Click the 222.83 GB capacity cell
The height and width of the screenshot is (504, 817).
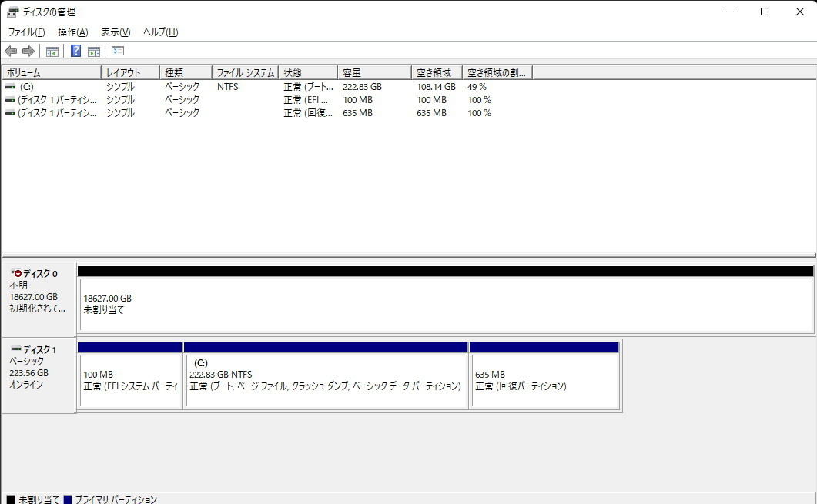[x=362, y=87]
